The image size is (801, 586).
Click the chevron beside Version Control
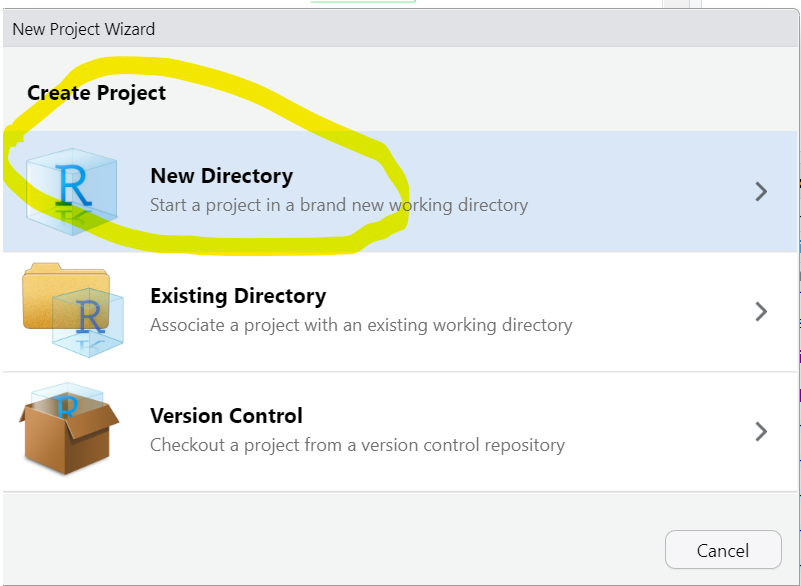coord(761,431)
